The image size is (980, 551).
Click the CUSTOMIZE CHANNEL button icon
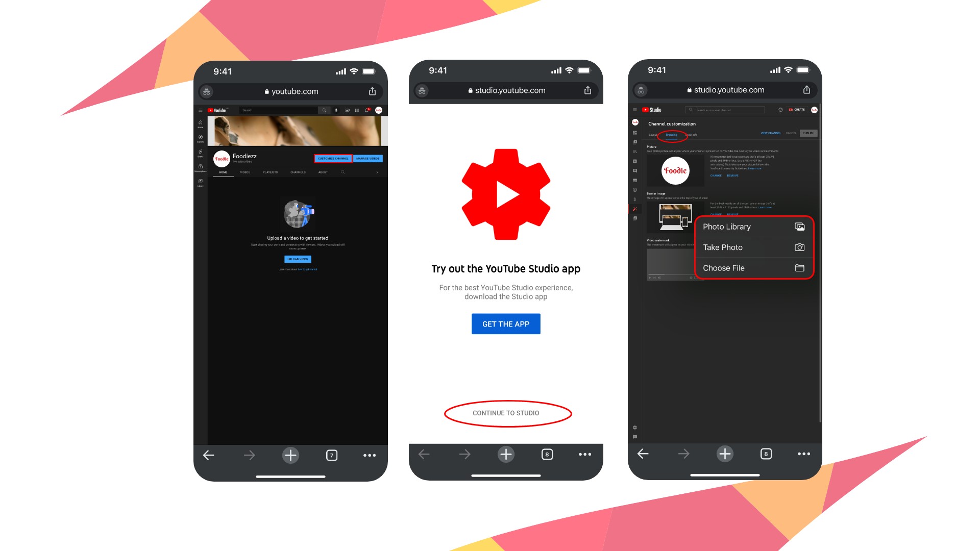332,158
